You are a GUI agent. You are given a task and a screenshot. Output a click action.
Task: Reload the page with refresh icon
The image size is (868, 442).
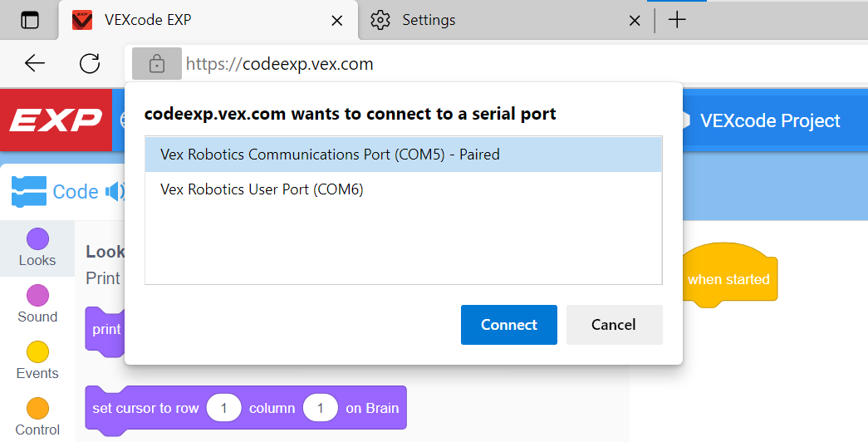(x=90, y=64)
